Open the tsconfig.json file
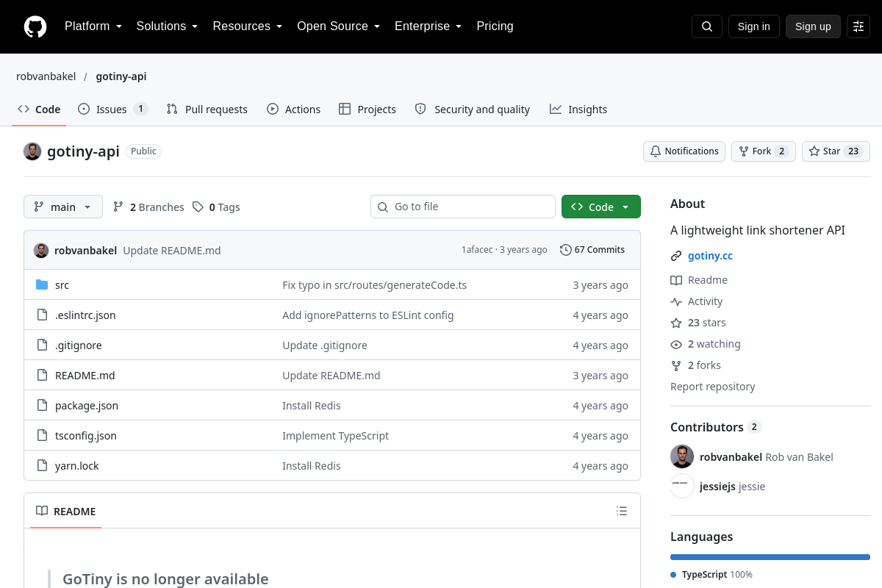This screenshot has height=588, width=882. (x=86, y=436)
